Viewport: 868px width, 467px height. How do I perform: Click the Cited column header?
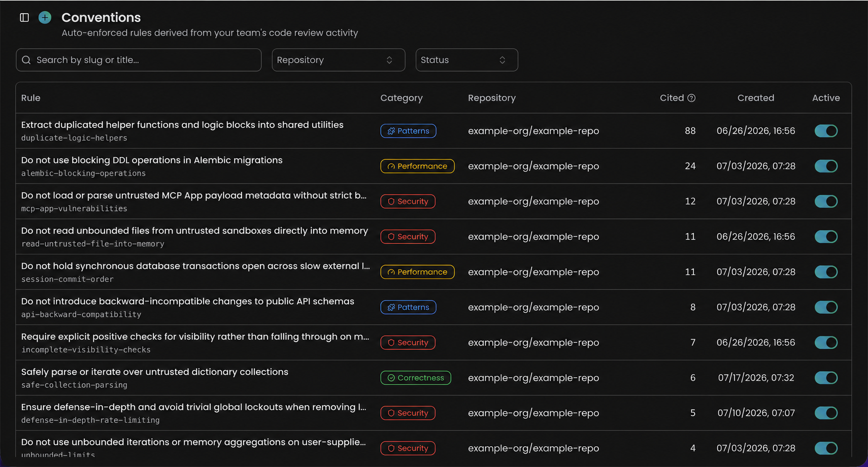672,98
